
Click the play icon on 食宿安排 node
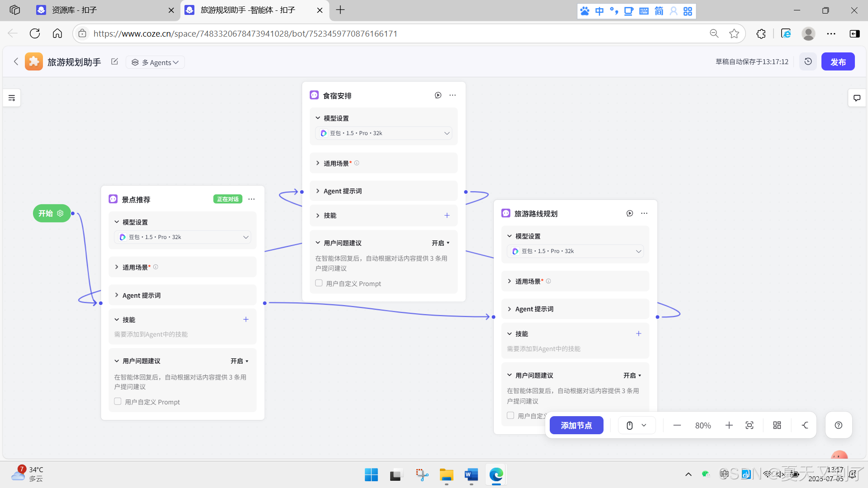pyautogui.click(x=438, y=95)
